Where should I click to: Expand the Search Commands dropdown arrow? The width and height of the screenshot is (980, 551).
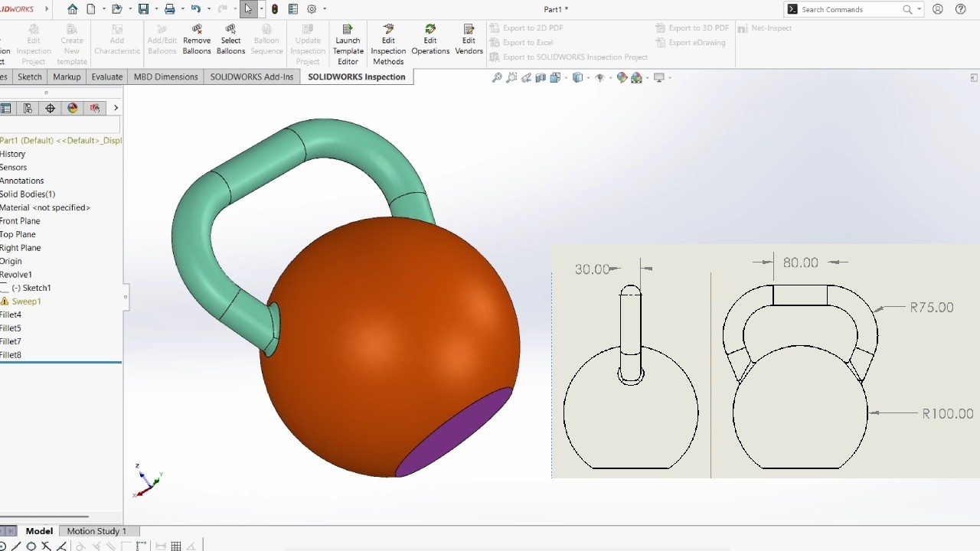(919, 9)
